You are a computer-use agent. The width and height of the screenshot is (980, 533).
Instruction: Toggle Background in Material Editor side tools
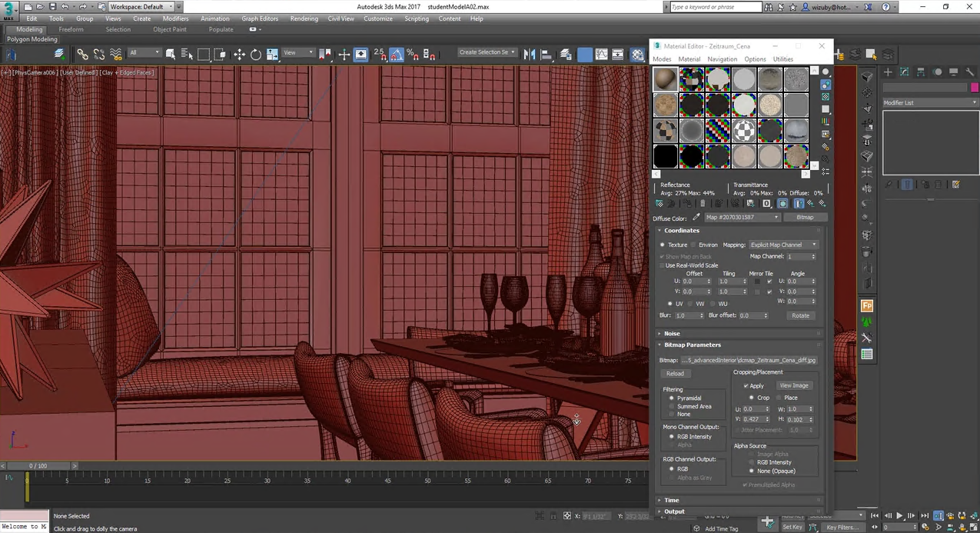tap(826, 98)
